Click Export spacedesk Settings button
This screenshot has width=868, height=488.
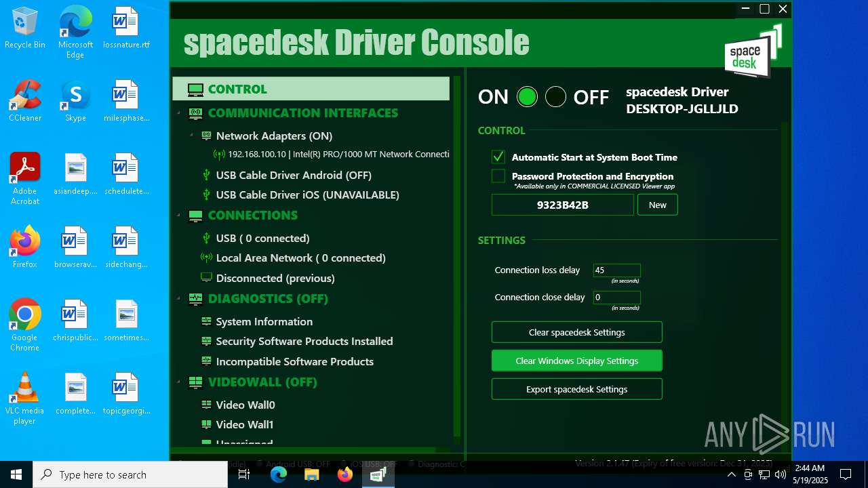tap(576, 389)
